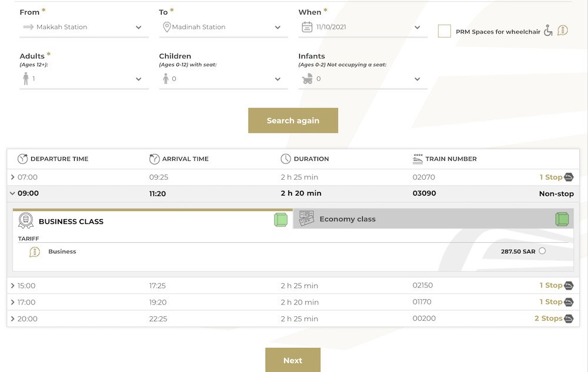The height and width of the screenshot is (372, 588).
Task: Click the stops icon for train 00200
Action: pyautogui.click(x=569, y=319)
